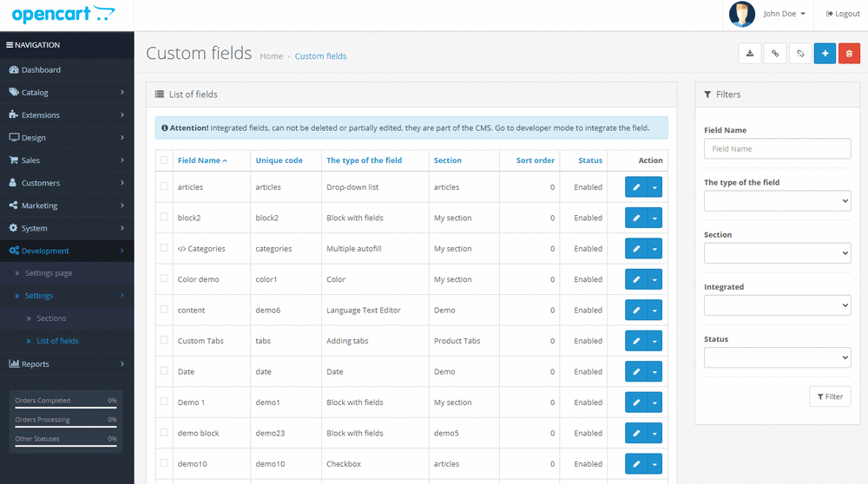The height and width of the screenshot is (484, 868).
Task: Edit the articles field with pencil icon
Action: (x=636, y=187)
